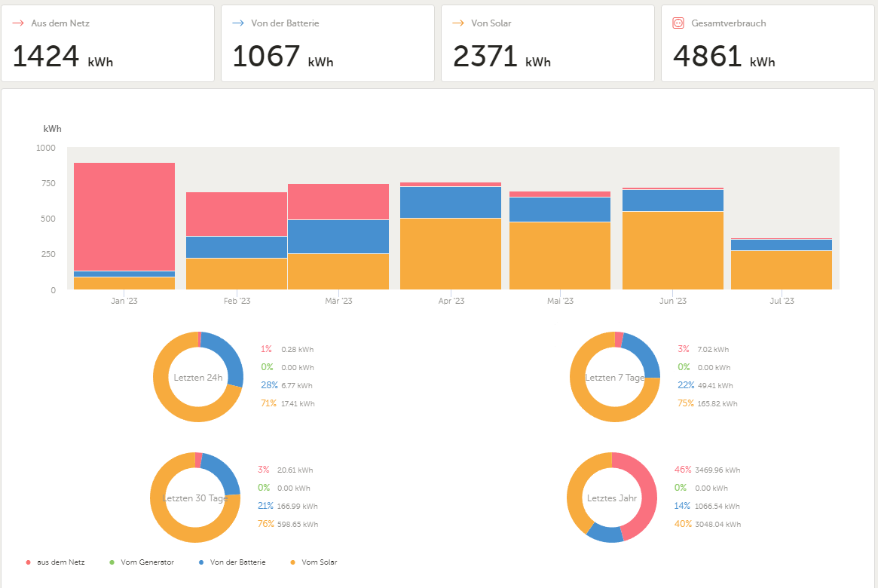Select the red grid segment of Jan '23 bar
The image size is (878, 588).
click(x=124, y=216)
